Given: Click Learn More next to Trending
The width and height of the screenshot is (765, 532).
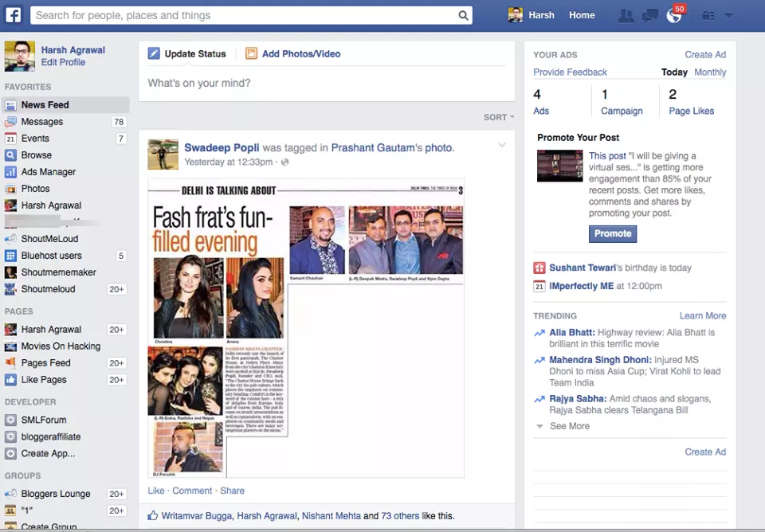Looking at the screenshot, I should click(703, 315).
